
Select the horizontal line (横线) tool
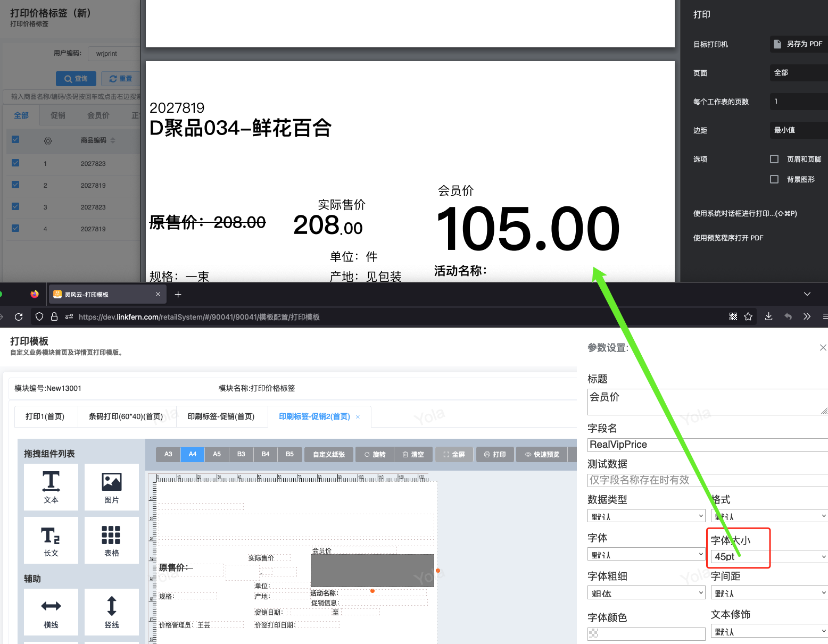(51, 612)
